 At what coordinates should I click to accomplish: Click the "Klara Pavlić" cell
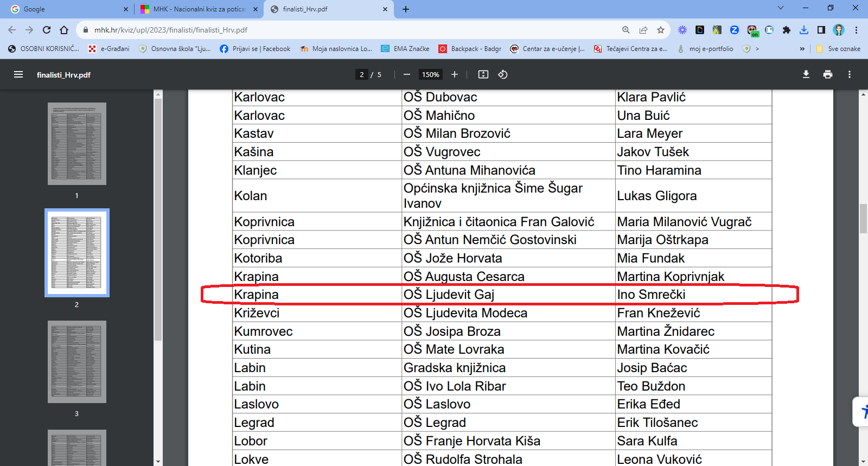tap(693, 97)
